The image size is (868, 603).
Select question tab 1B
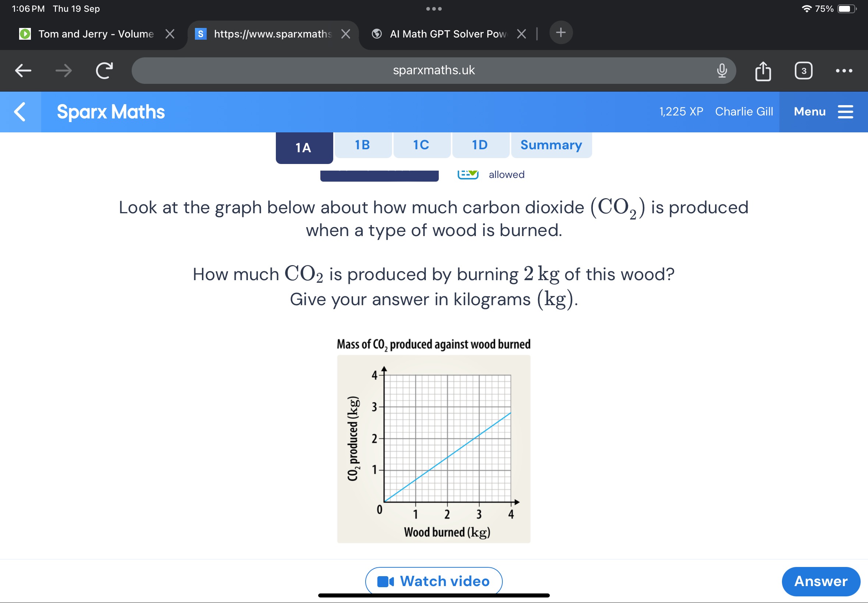click(x=363, y=145)
